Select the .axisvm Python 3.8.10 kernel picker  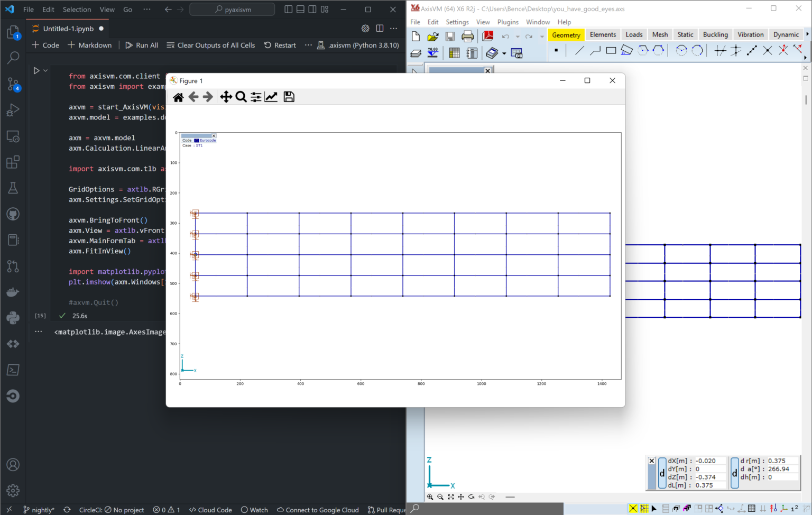tap(358, 45)
